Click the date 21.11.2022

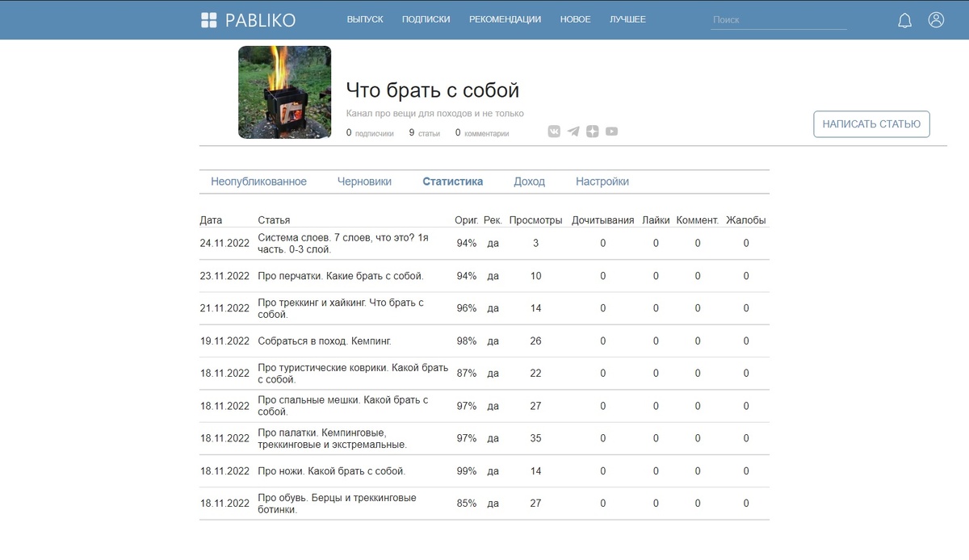tap(224, 308)
